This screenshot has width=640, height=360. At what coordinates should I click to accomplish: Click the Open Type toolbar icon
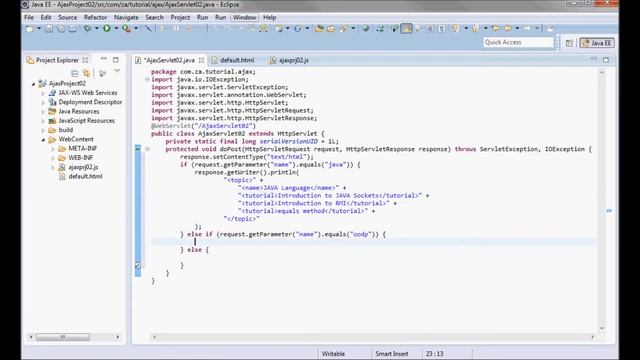tap(319, 29)
